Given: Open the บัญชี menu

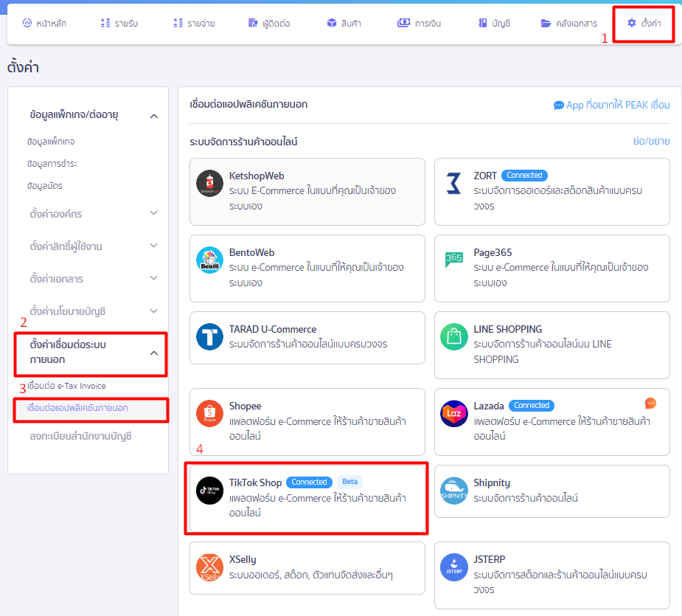Looking at the screenshot, I should coord(494,23).
